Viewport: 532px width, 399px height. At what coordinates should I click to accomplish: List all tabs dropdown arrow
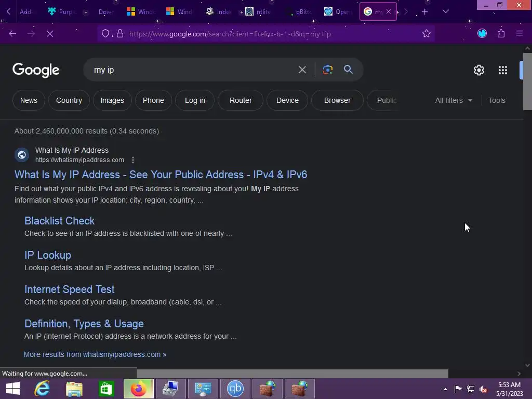445,12
